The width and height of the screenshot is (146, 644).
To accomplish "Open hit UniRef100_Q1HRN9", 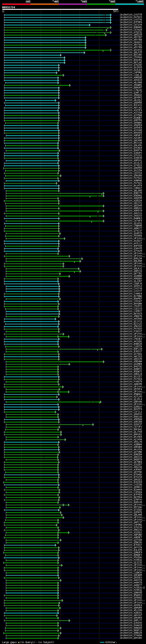I will [x=131, y=276].
